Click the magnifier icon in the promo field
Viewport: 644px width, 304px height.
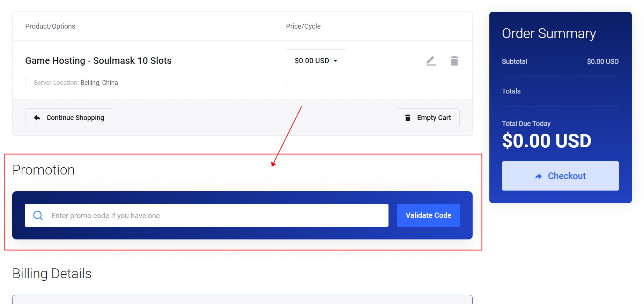click(38, 215)
